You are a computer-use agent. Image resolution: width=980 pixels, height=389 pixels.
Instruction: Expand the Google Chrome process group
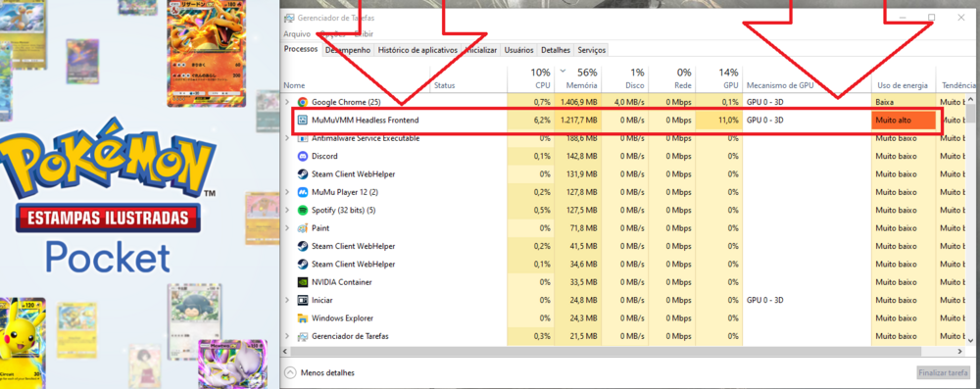point(287,102)
